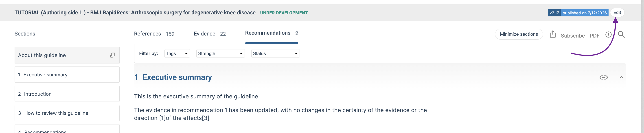Click the exclamation info circle icon

608,35
